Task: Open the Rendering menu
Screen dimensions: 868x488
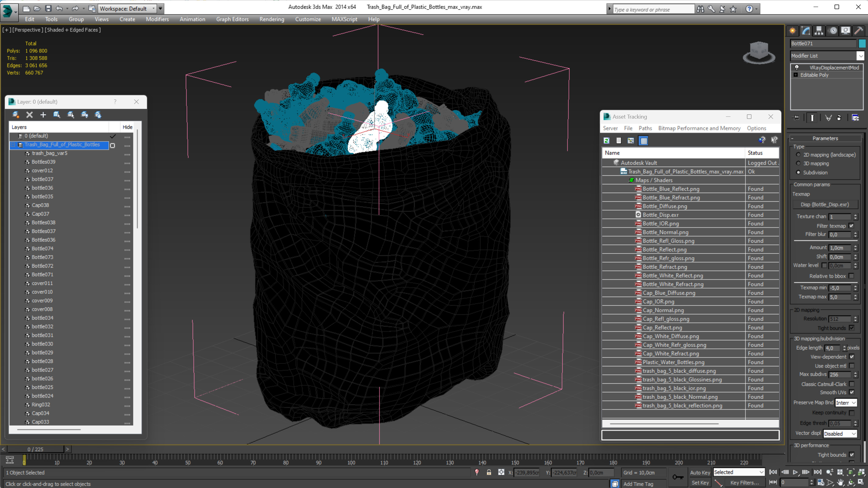Action: click(272, 19)
